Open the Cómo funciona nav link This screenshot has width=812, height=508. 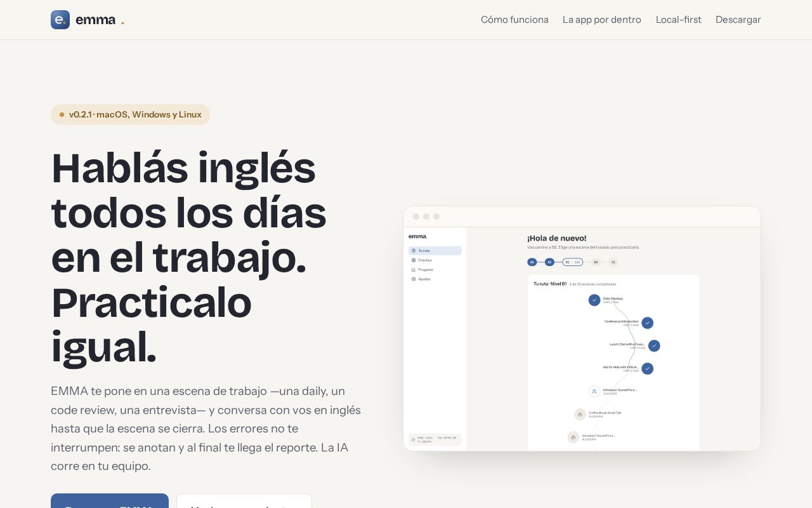coord(514,20)
